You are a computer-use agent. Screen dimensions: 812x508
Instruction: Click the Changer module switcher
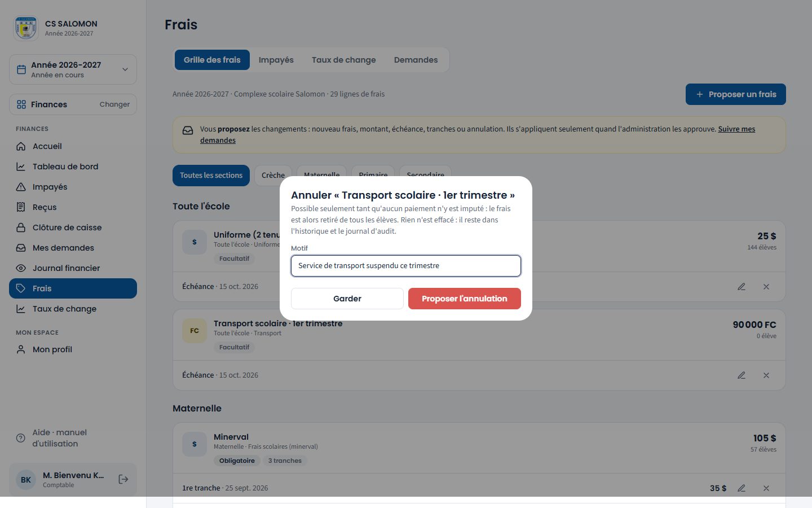tap(114, 104)
